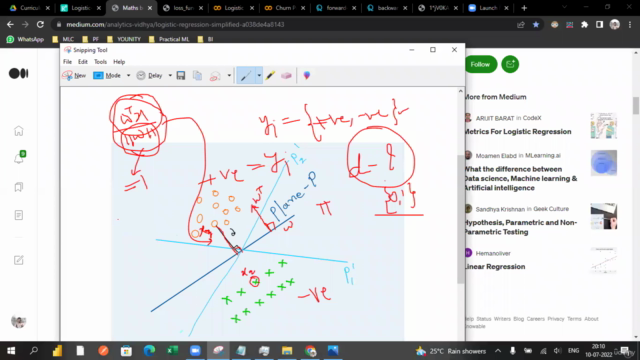
Task: Open the YOUNITY bookmarks folder
Action: click(x=124, y=39)
